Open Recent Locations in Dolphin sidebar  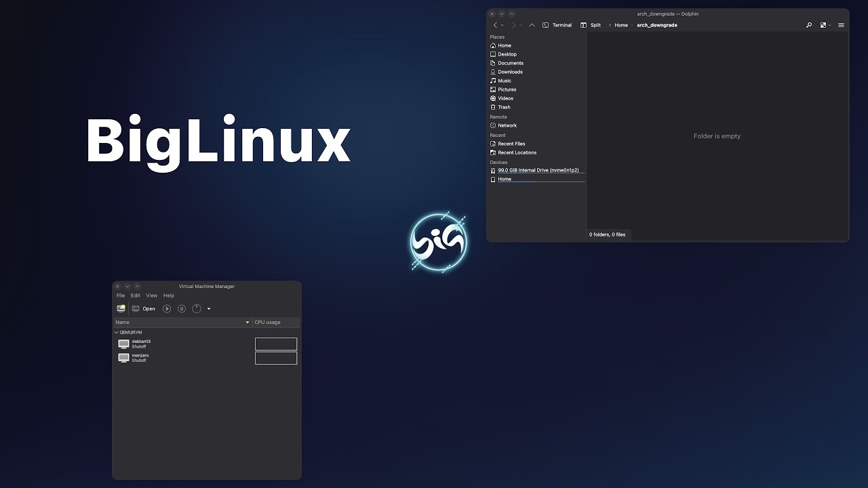536,152
